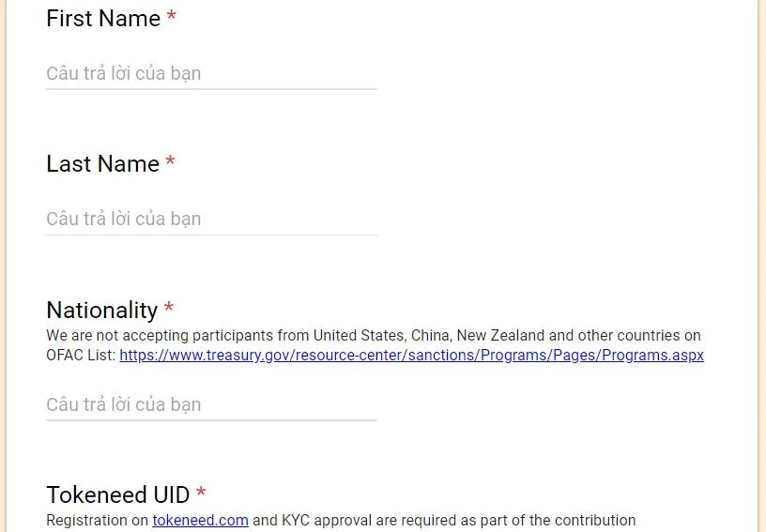Click the First Name answer field
Image resolution: width=766 pixels, height=532 pixels.
211,74
